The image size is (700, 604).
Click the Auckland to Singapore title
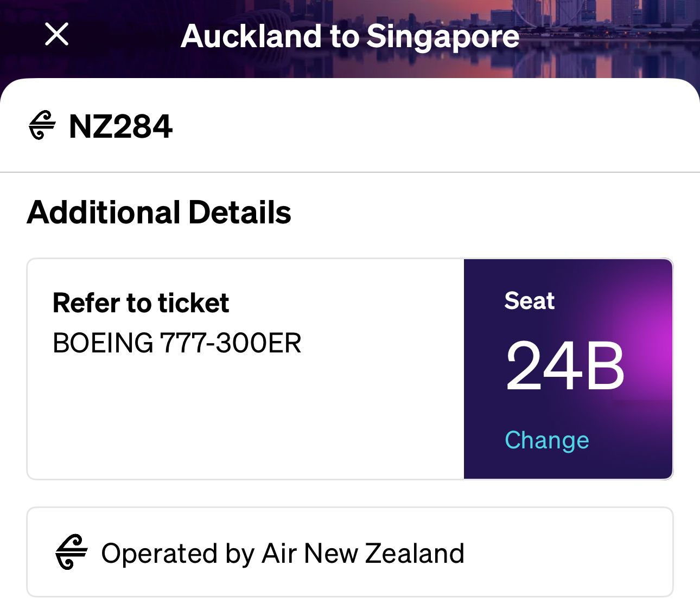point(350,36)
